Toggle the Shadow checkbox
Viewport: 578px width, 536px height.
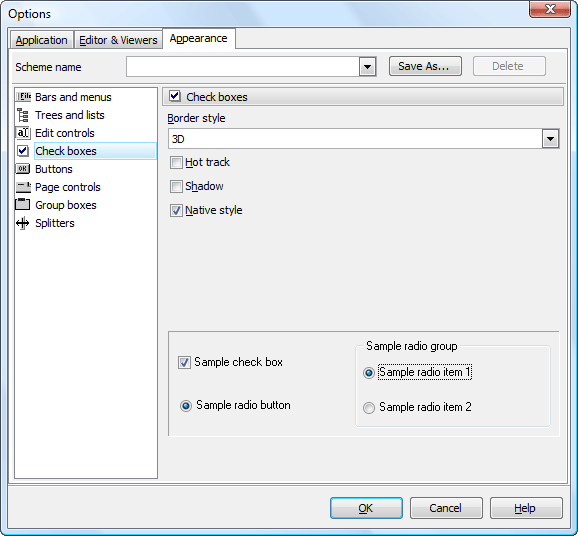point(176,186)
